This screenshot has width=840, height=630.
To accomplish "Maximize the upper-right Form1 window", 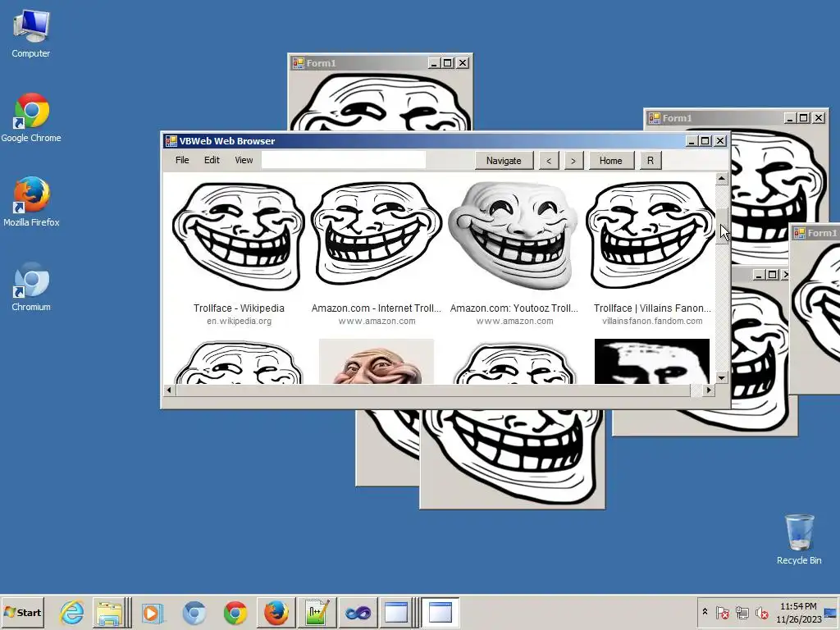I will (x=804, y=118).
